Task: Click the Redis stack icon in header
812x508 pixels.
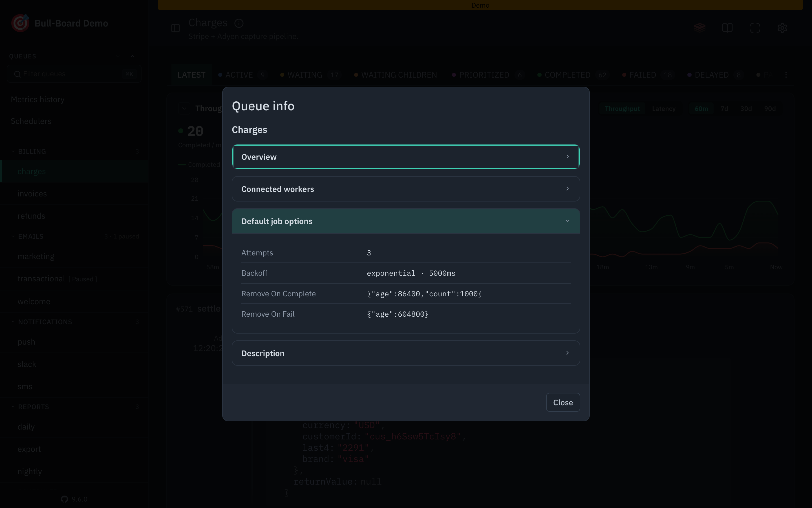Action: 700,28
